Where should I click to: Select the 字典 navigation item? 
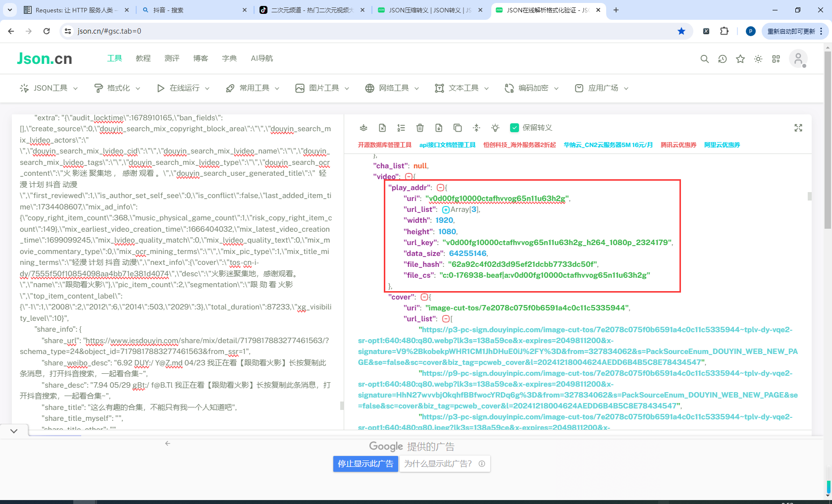[229, 58]
